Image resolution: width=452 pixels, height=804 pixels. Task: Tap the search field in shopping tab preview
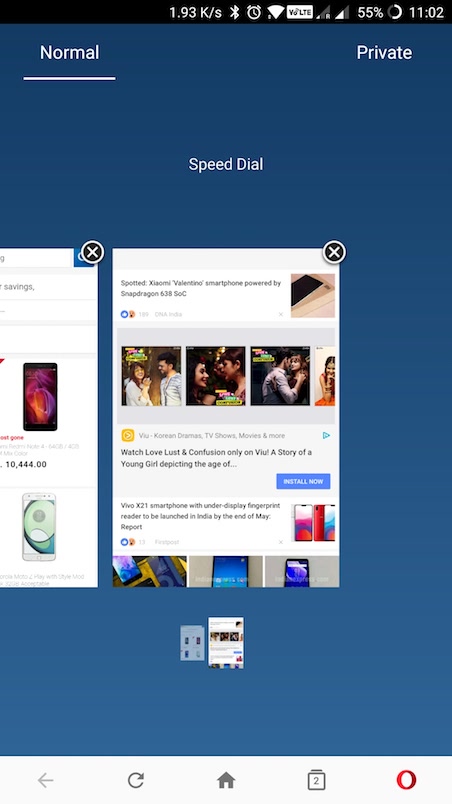click(36, 258)
